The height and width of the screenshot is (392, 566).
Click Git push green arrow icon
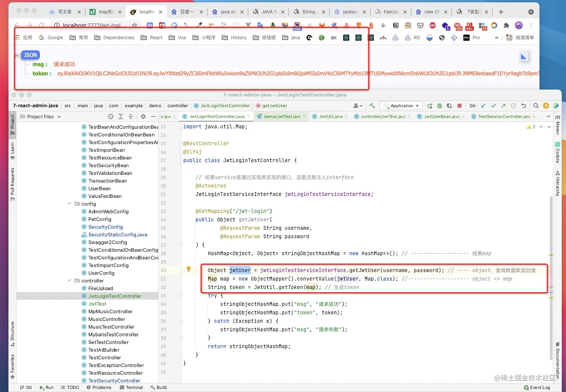coord(503,106)
